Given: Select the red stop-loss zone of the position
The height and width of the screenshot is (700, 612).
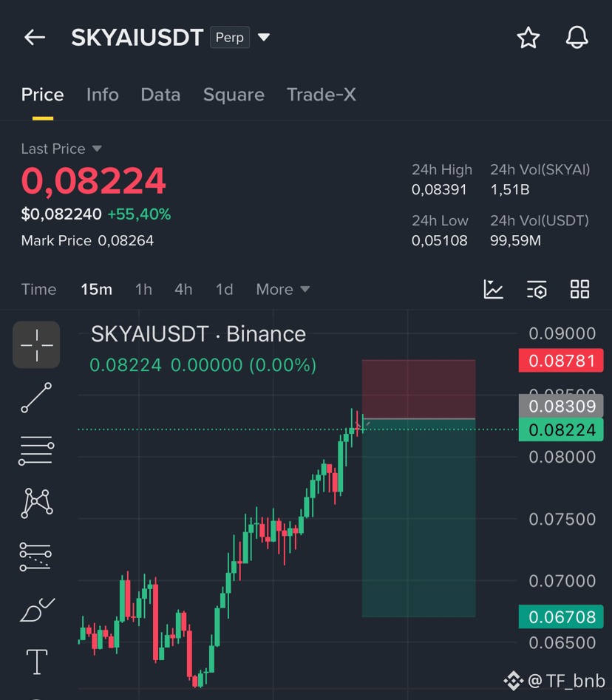Looking at the screenshot, I should 418,389.
